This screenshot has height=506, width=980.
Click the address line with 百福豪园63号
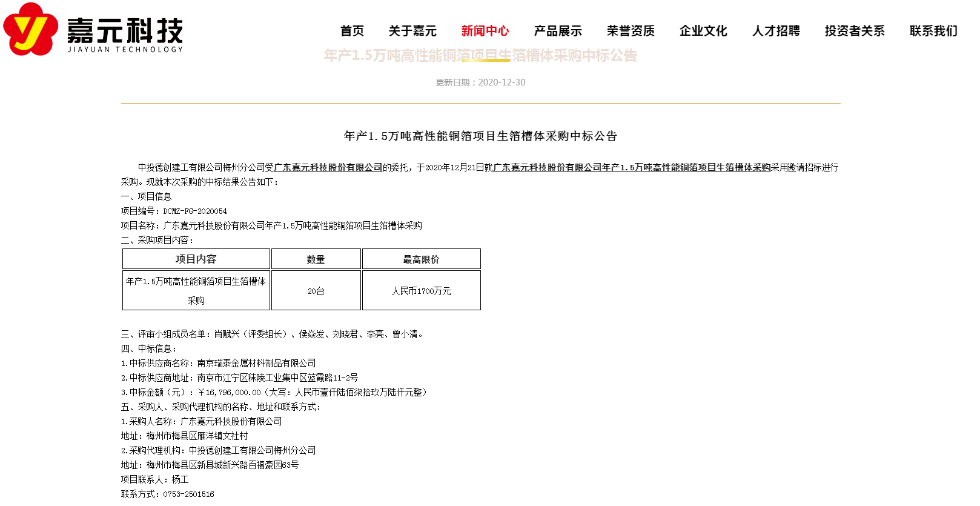(210, 465)
